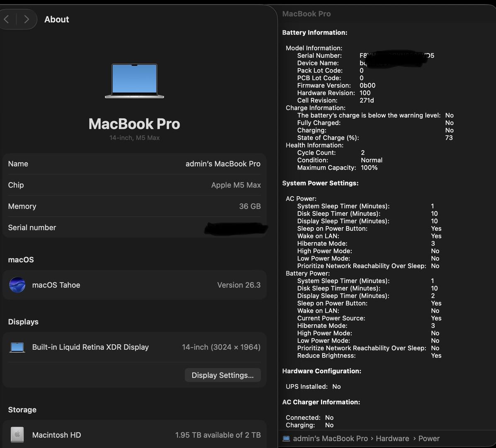Click the macOS Tahoe logo icon
496x448 pixels.
coord(17,285)
